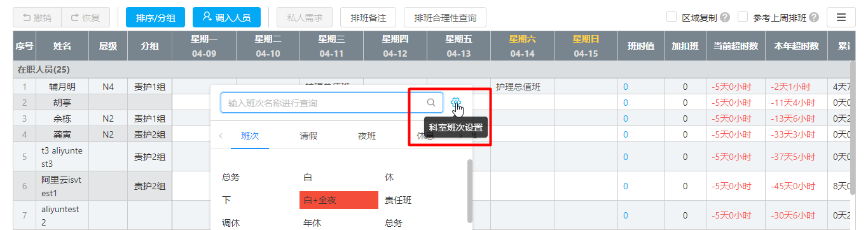This screenshot has width=868, height=230.
Task: Click the name cell 胡亭
Action: pos(62,102)
